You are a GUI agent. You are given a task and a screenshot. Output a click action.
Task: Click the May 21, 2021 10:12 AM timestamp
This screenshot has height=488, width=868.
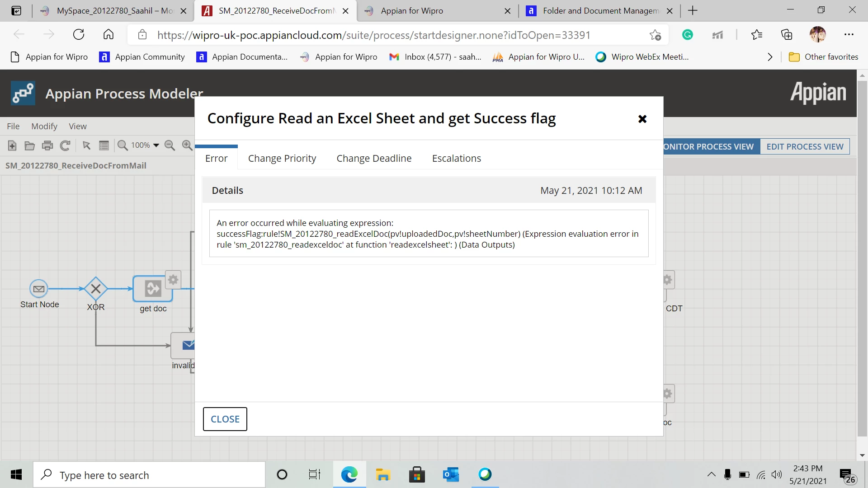(x=591, y=191)
